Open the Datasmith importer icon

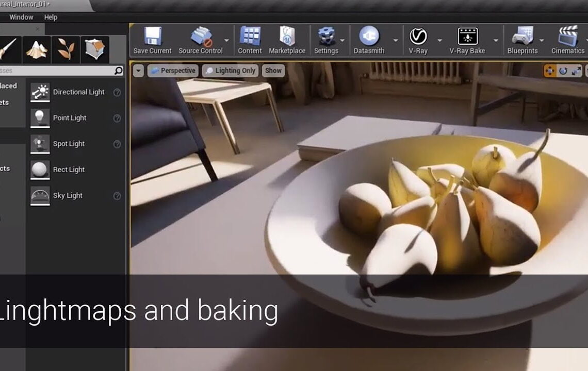coord(369,37)
